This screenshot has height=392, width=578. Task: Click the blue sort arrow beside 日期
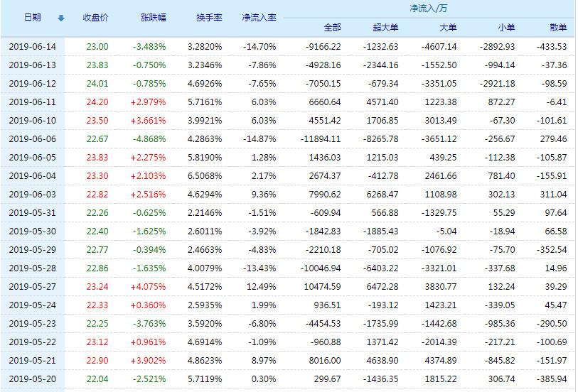60,18
